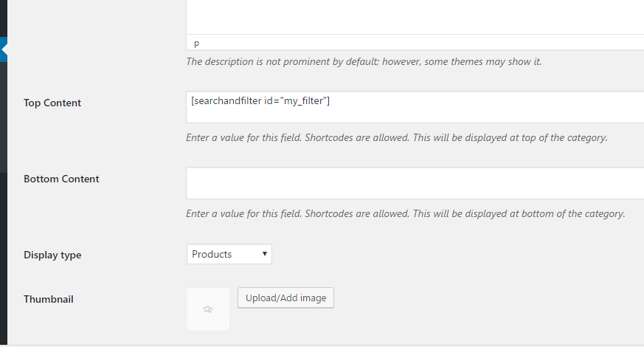
Task: Click the description prominence help text
Action: click(364, 62)
